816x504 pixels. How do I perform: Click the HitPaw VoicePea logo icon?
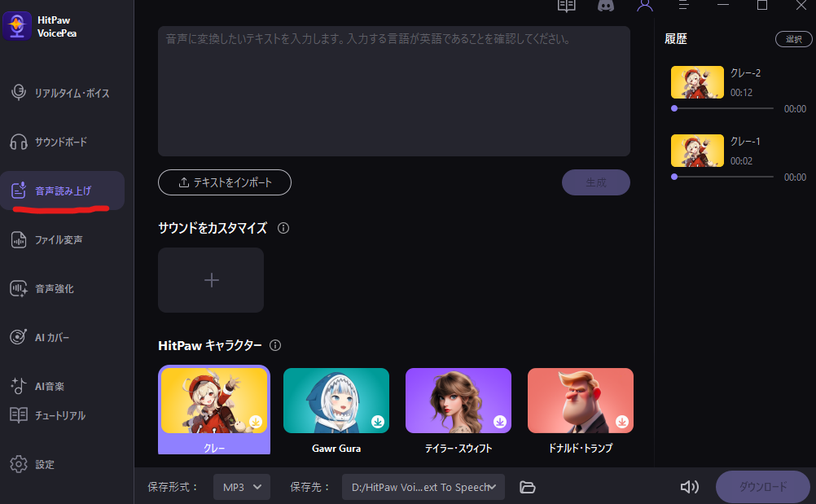click(17, 26)
